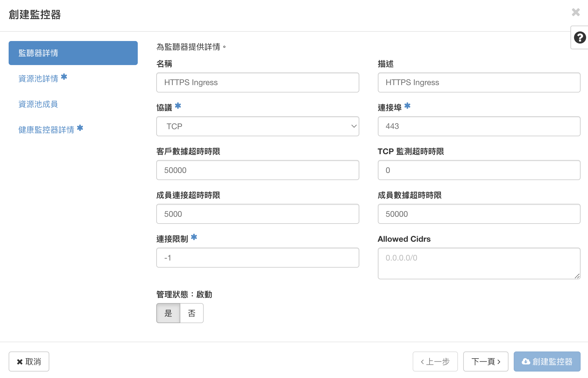Open the 健康監控器詳情 step

47,130
